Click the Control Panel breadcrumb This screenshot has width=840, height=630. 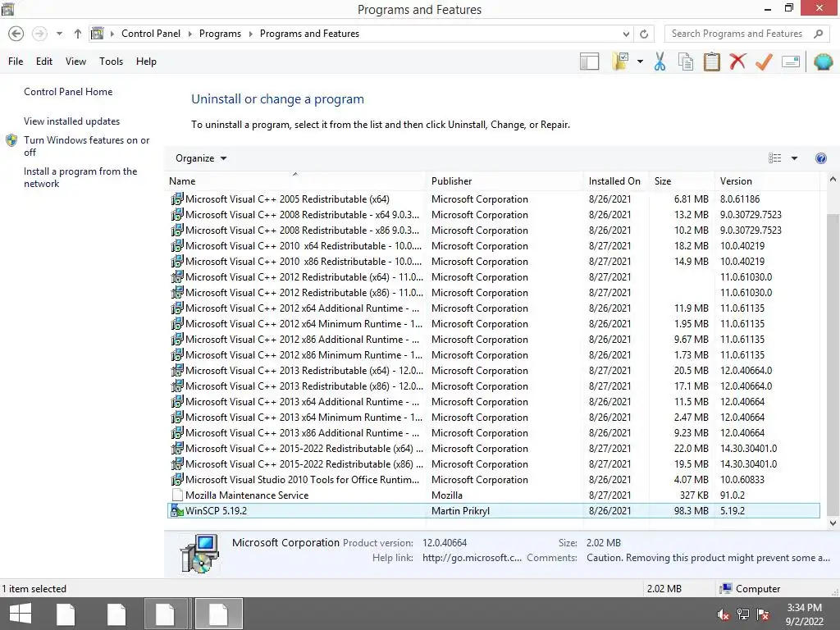pyautogui.click(x=151, y=34)
